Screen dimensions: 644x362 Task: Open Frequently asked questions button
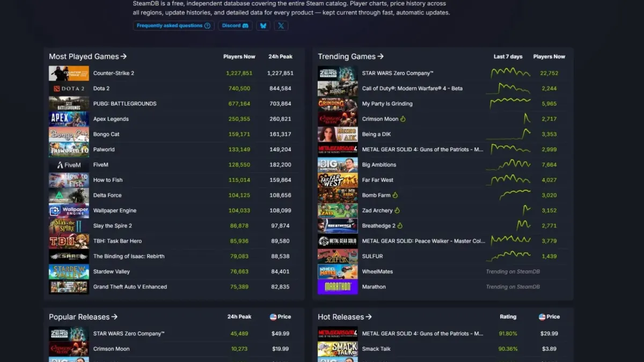click(173, 26)
